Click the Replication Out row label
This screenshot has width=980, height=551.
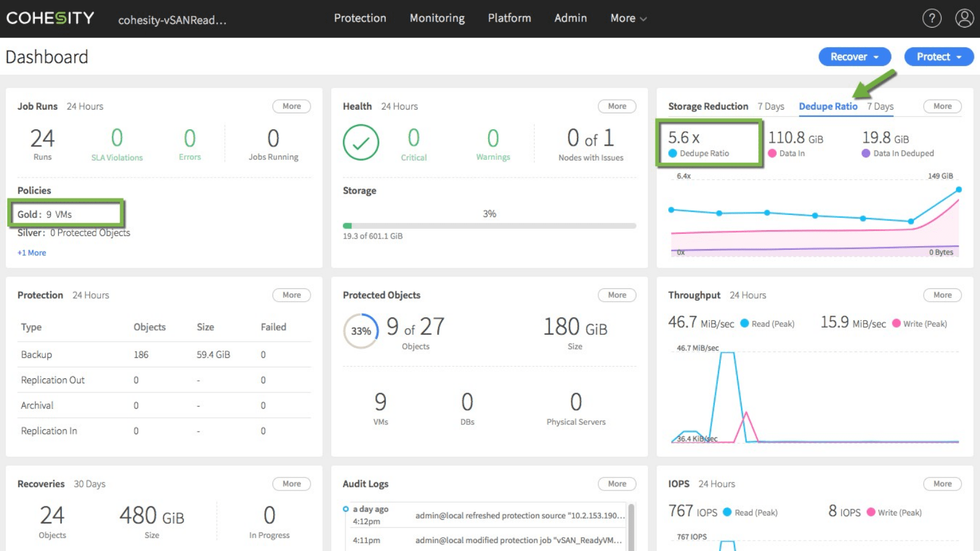click(x=53, y=380)
